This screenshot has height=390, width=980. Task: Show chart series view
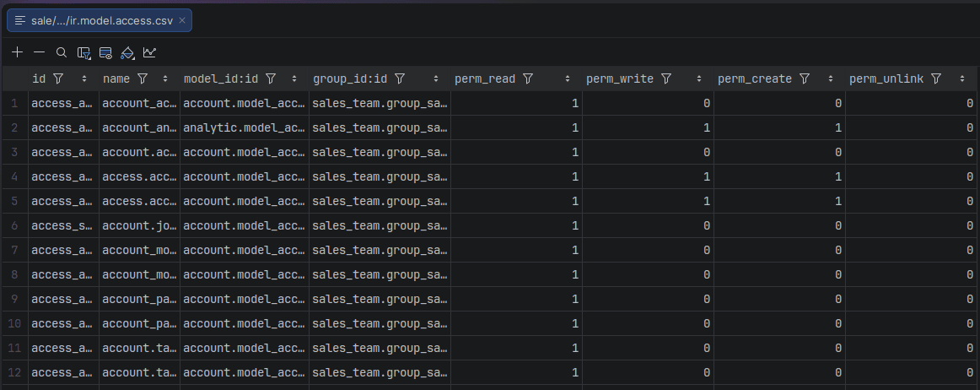(x=149, y=52)
